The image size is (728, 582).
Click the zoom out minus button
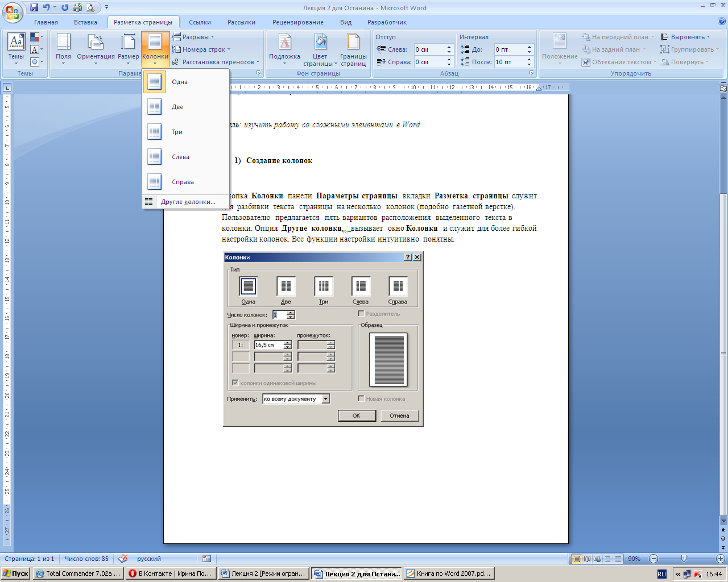click(653, 559)
